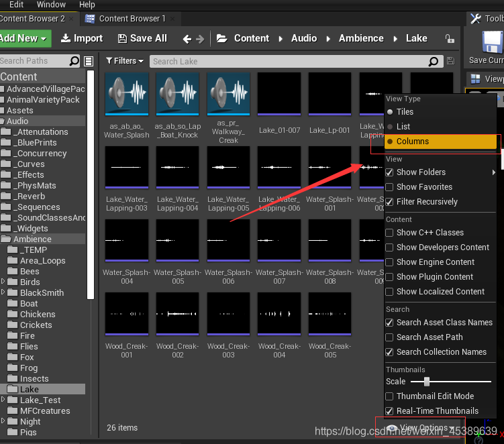504x444 pixels.
Task: Select the Wood_Creak-005 sound wave
Action: (x=330, y=314)
